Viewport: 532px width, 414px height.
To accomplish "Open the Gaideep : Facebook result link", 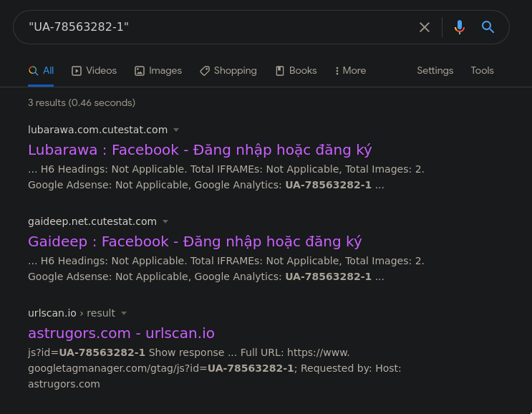I will coord(195,241).
